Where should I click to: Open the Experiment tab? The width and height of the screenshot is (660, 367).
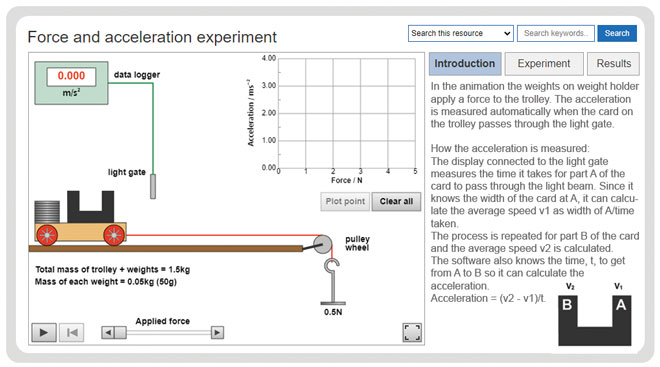coord(544,64)
